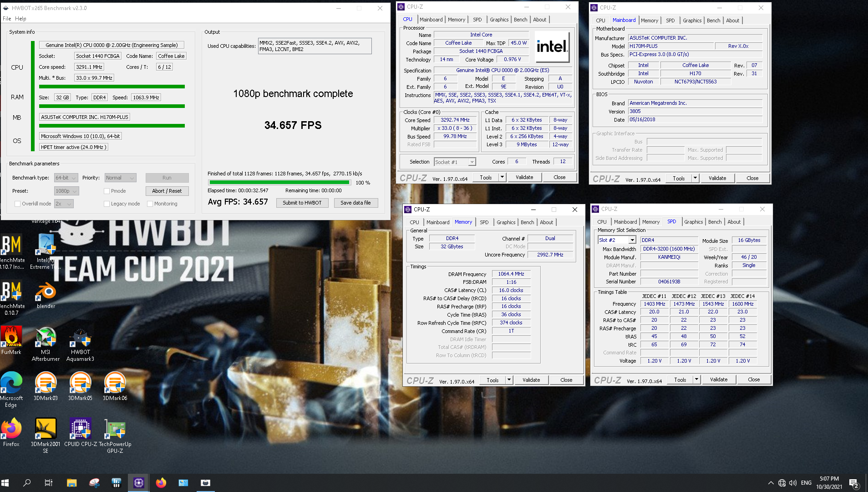Open the Benchmark type 64-bit dropdown
Image resolution: width=868 pixels, height=492 pixels.
pos(66,178)
